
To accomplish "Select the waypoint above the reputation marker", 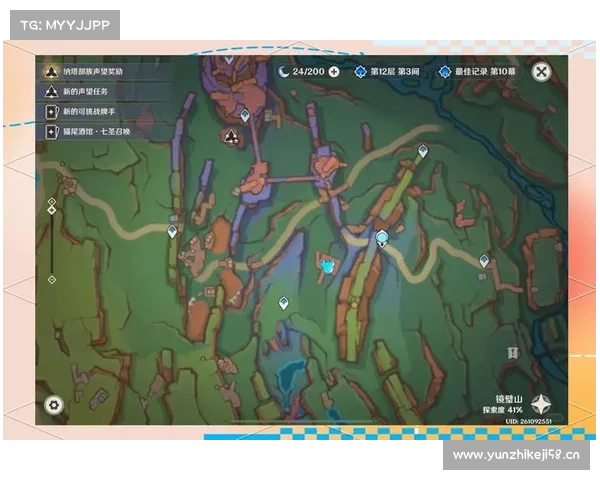I will point(245,115).
